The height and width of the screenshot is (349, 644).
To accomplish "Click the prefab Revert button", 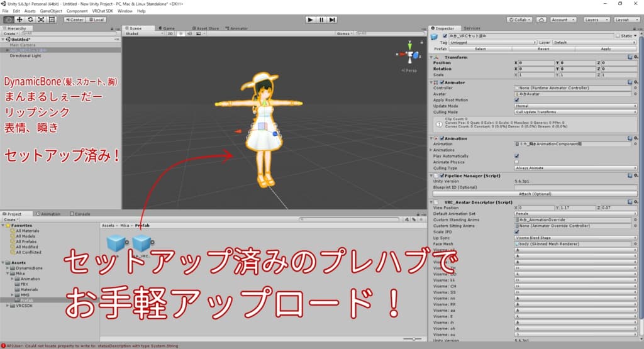I will (543, 48).
